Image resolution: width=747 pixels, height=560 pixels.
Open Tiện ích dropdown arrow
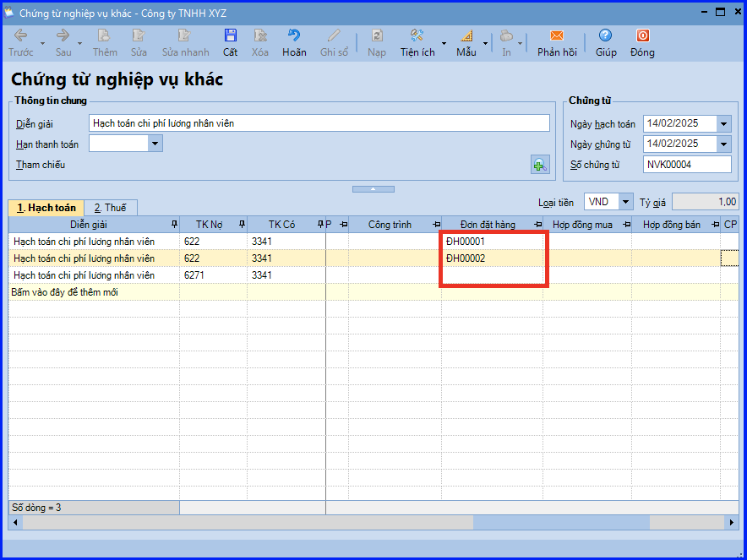[x=444, y=44]
